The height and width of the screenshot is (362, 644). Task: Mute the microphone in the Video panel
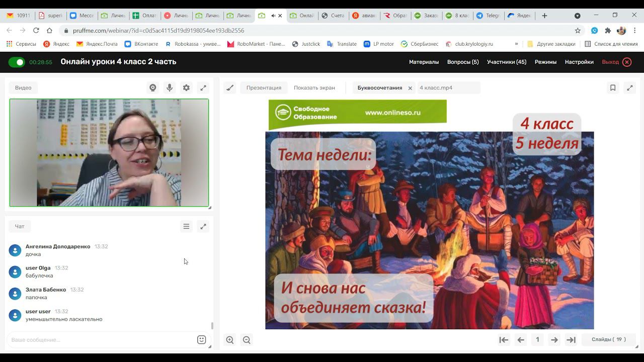[170, 87]
